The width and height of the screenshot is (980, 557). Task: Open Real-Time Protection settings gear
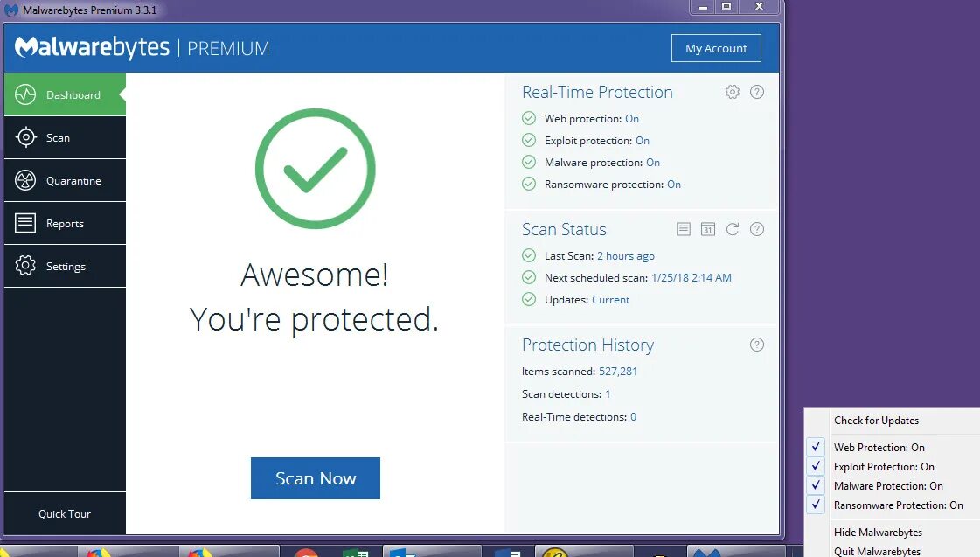click(x=733, y=92)
